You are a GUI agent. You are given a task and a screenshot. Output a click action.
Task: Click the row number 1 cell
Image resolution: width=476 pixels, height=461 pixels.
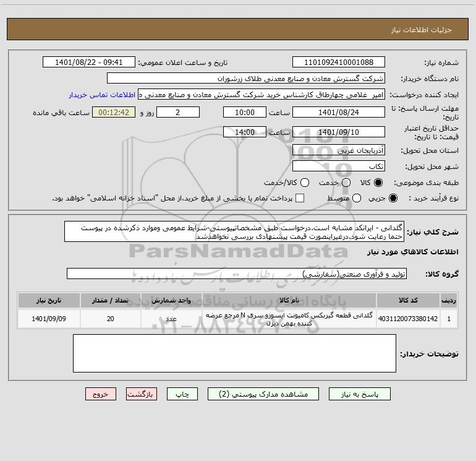449,319
